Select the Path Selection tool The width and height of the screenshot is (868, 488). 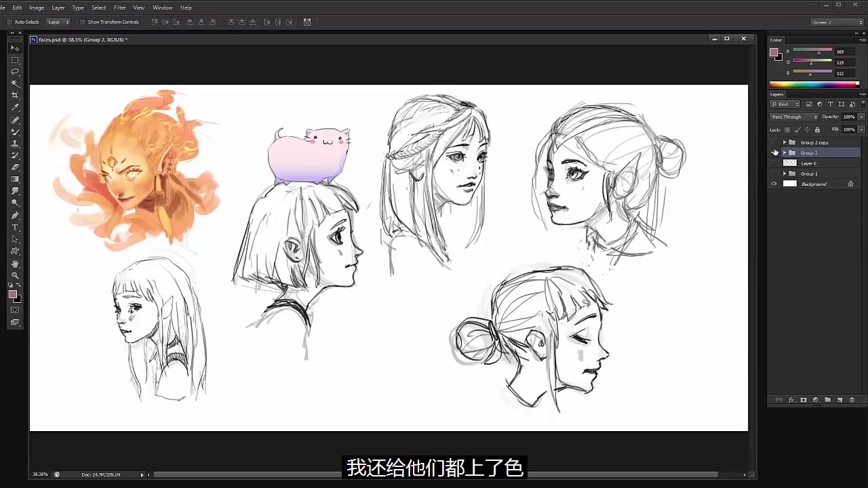pos(15,239)
